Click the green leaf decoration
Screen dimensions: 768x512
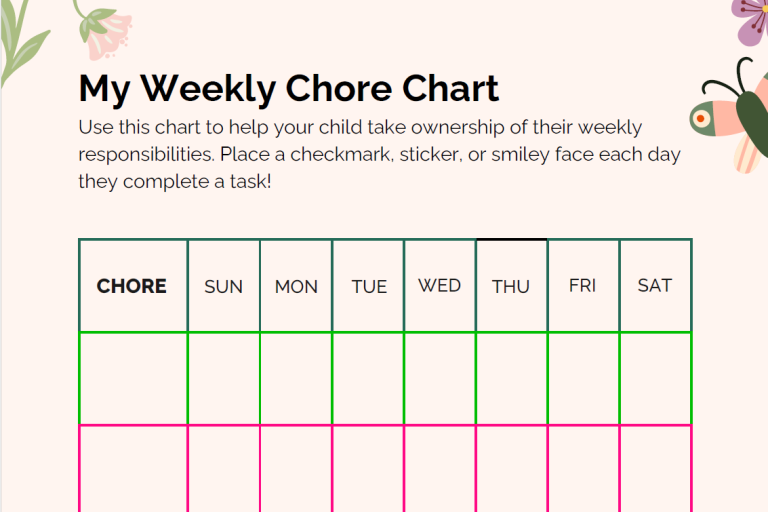(x=22, y=42)
